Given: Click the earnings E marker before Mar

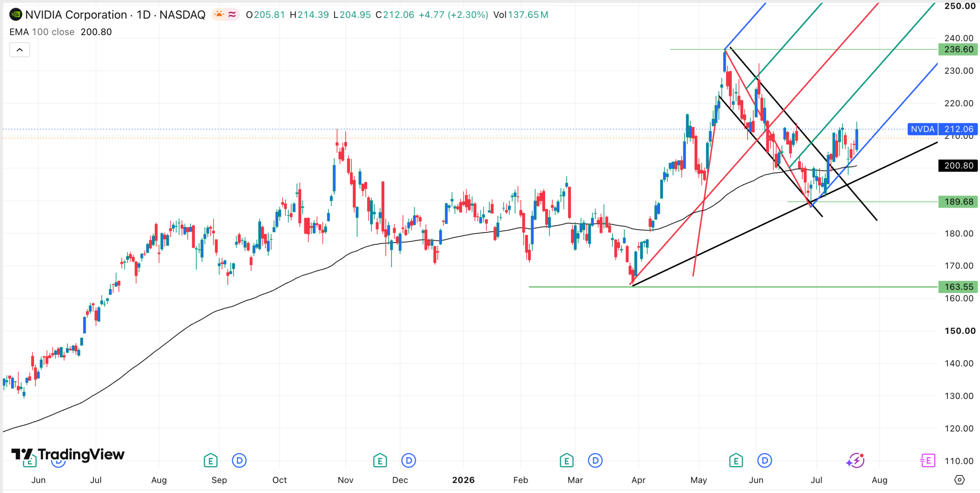Looking at the screenshot, I should pyautogui.click(x=567, y=460).
